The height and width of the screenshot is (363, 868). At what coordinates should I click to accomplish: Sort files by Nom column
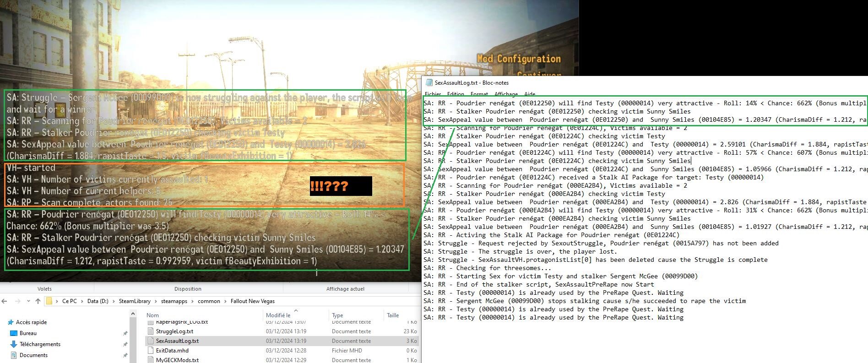click(x=152, y=315)
